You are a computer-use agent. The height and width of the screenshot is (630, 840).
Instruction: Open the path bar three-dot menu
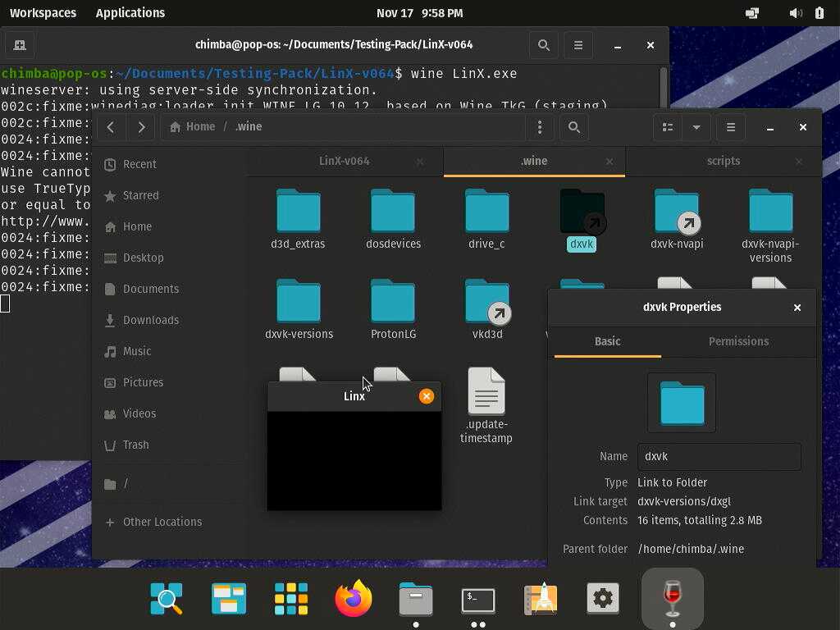[540, 127]
